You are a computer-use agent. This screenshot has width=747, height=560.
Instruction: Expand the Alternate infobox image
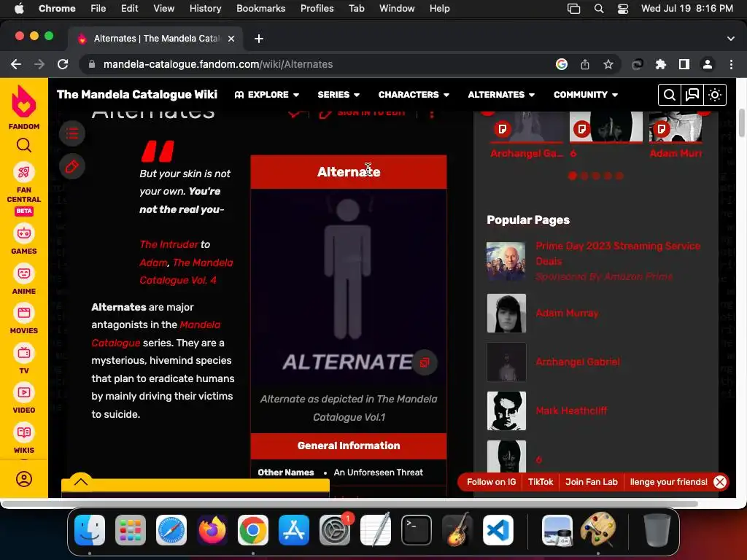point(424,363)
